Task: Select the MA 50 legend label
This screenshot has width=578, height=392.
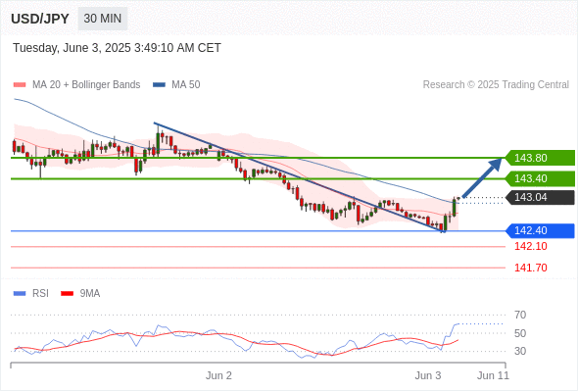Action: point(186,85)
